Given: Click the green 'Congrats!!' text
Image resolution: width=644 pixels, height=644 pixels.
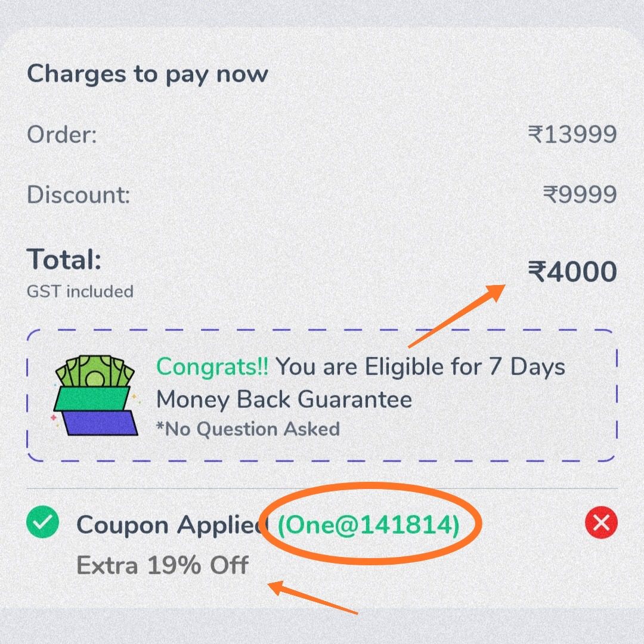Looking at the screenshot, I should pos(212,366).
